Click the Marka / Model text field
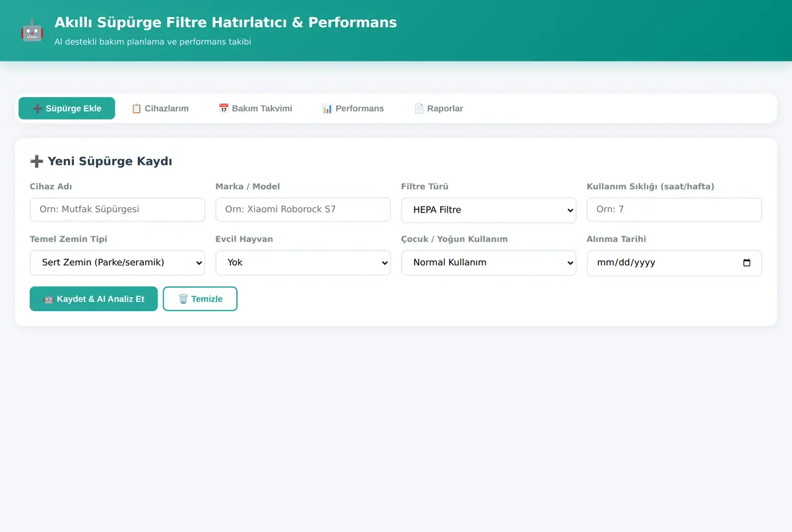 tap(303, 210)
